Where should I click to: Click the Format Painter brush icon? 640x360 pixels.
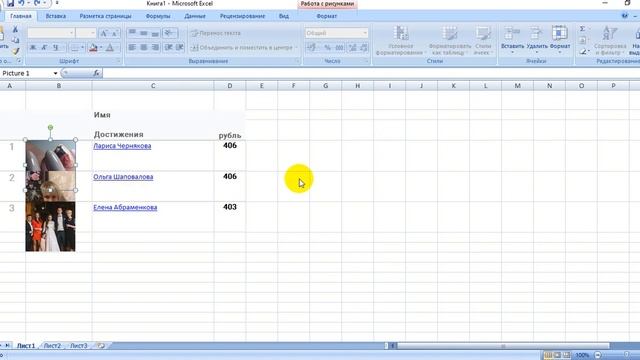15,51
